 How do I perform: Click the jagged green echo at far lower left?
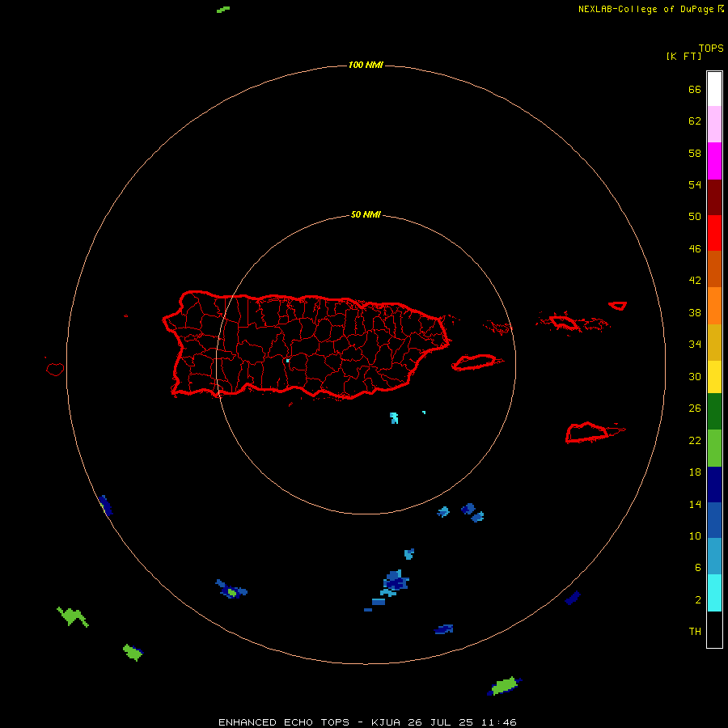click(x=73, y=617)
